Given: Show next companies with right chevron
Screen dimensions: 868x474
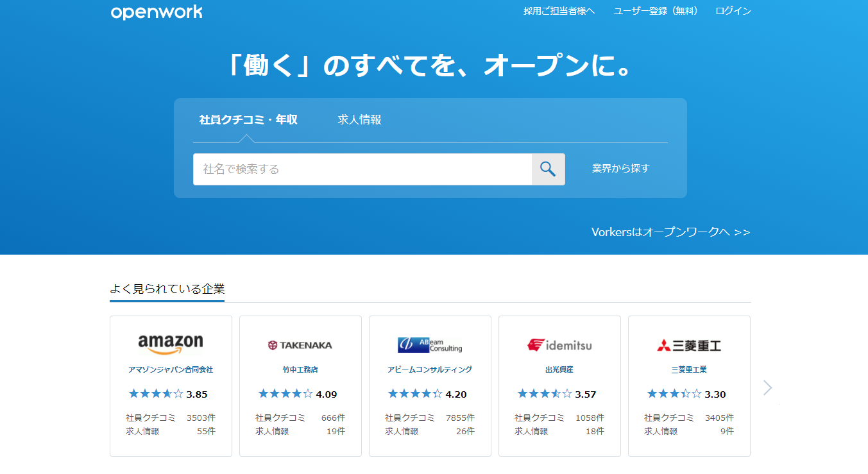Looking at the screenshot, I should (x=767, y=387).
